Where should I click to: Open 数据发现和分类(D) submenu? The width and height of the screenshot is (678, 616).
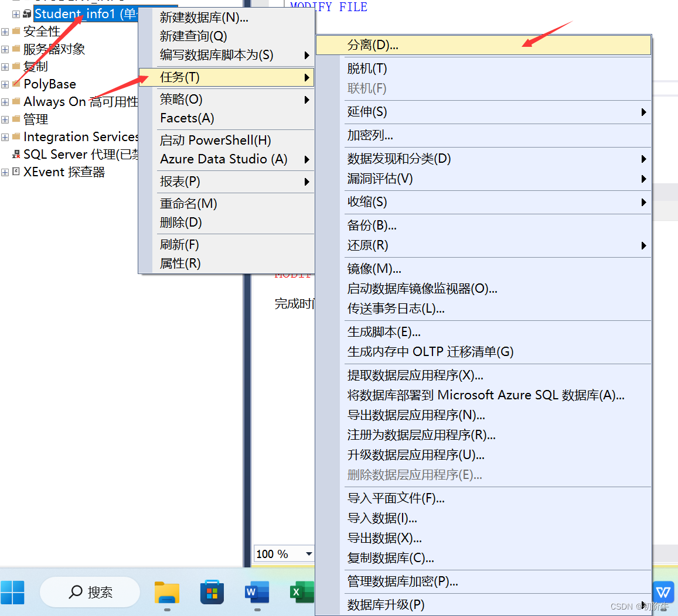[x=483, y=159]
